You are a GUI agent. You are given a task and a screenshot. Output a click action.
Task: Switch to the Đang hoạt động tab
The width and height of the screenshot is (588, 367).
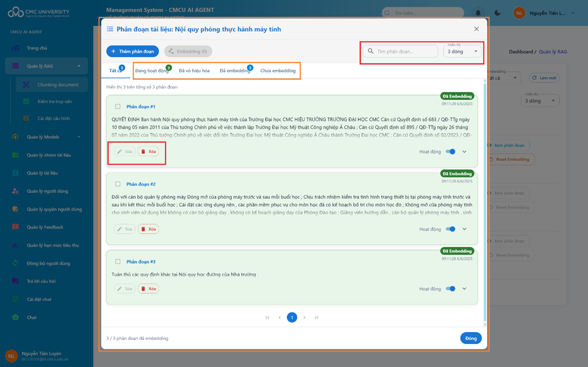pos(152,71)
